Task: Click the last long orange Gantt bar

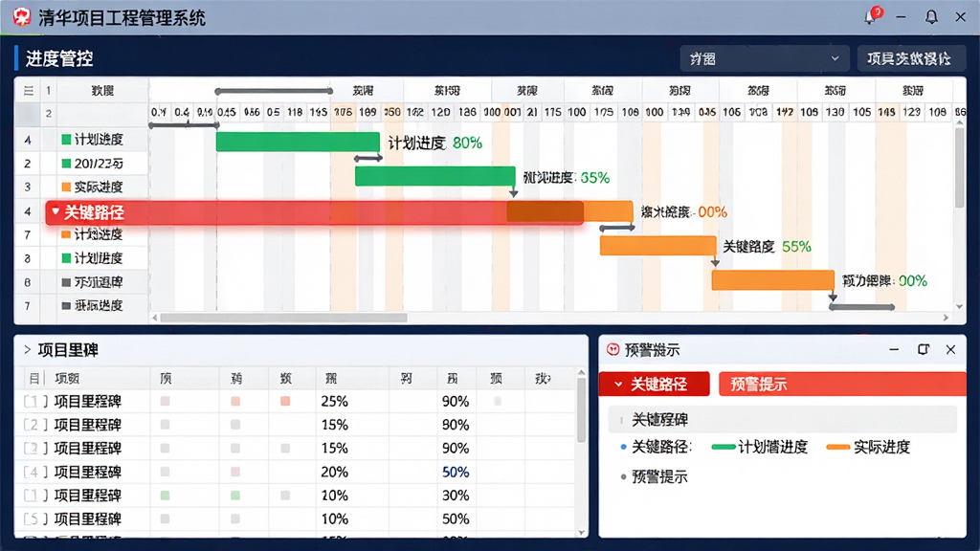Action: pos(773,280)
